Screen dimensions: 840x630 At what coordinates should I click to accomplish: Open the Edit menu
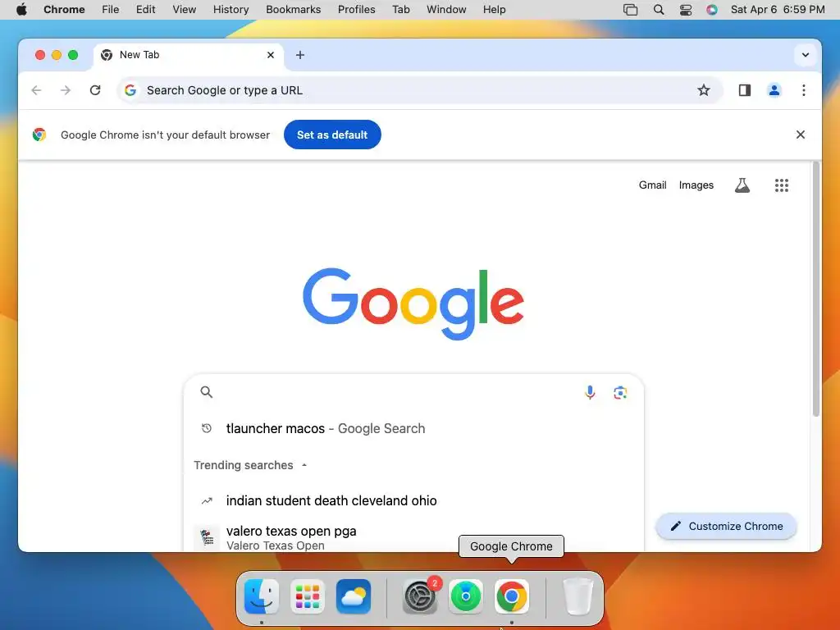[145, 10]
